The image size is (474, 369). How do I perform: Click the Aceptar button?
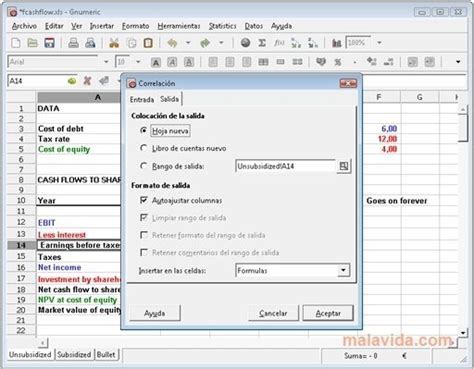(328, 313)
